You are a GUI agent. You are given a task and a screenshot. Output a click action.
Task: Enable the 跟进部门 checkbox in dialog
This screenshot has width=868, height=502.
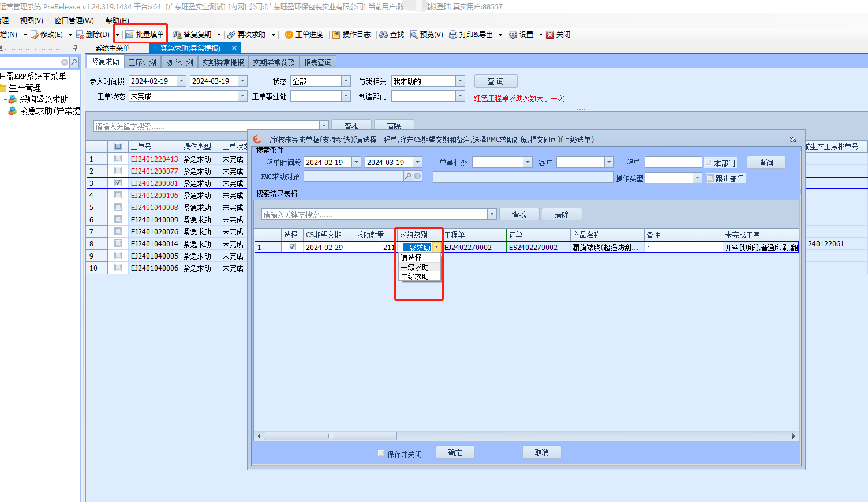tap(710, 178)
